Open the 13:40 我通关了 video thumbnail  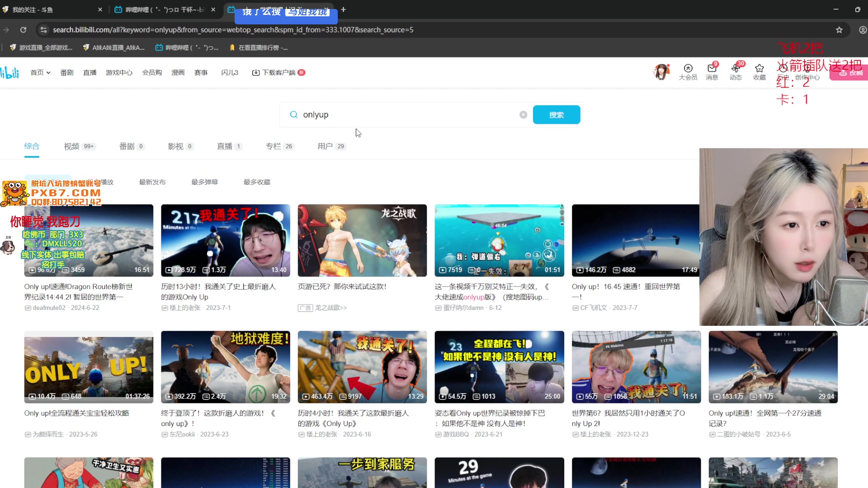(x=226, y=240)
